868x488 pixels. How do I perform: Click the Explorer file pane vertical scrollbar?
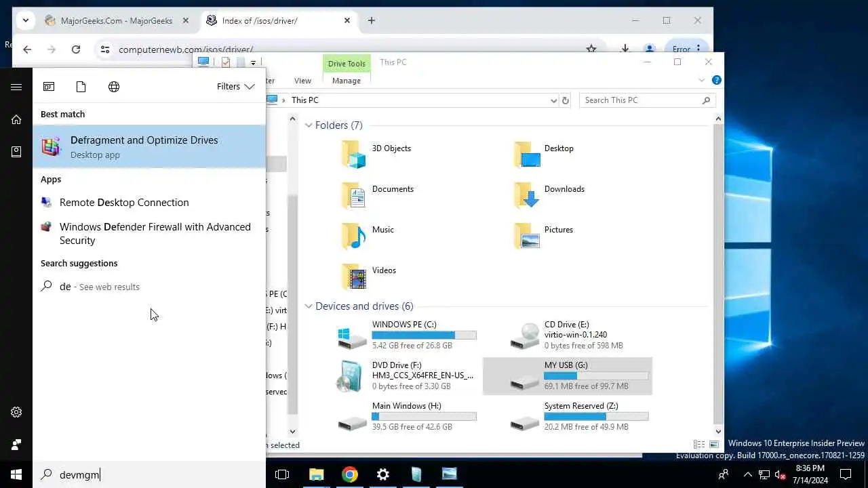coord(718,275)
